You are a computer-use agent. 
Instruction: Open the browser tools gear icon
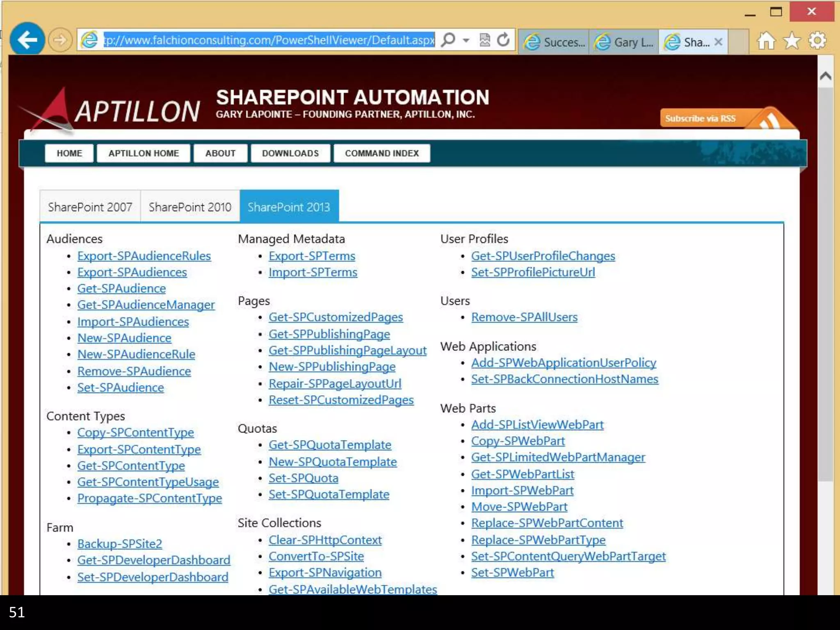point(817,41)
